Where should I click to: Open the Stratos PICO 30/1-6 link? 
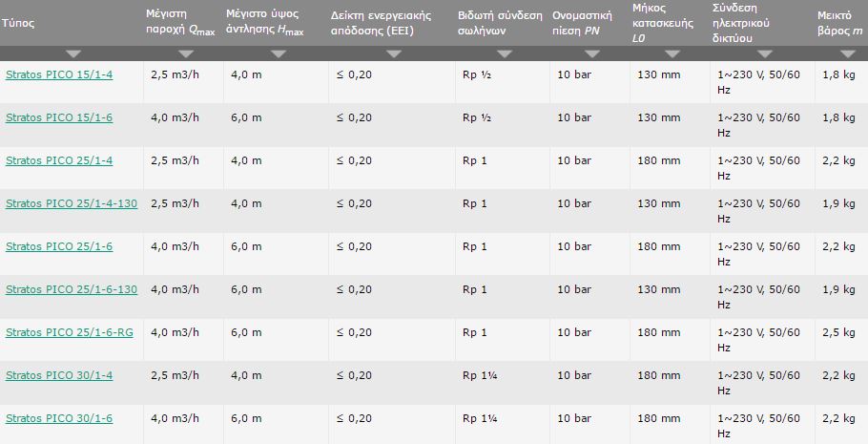(x=59, y=418)
